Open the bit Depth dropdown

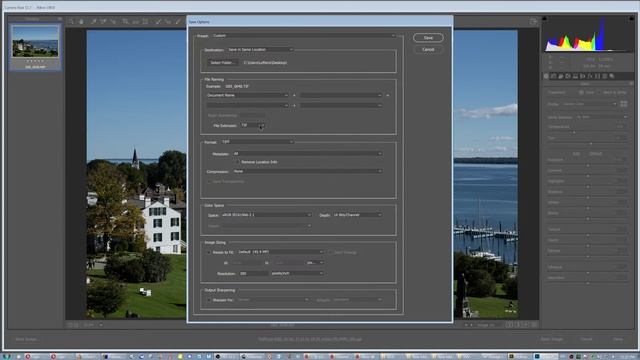click(x=357, y=215)
